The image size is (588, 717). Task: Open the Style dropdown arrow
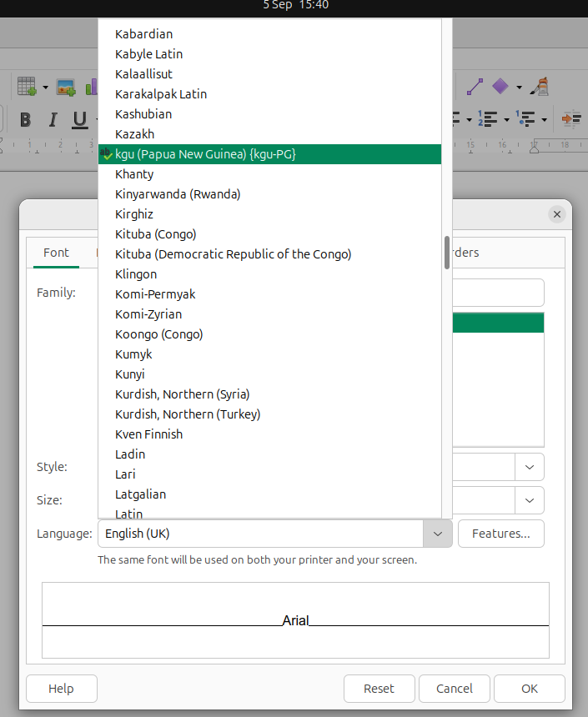click(x=530, y=467)
